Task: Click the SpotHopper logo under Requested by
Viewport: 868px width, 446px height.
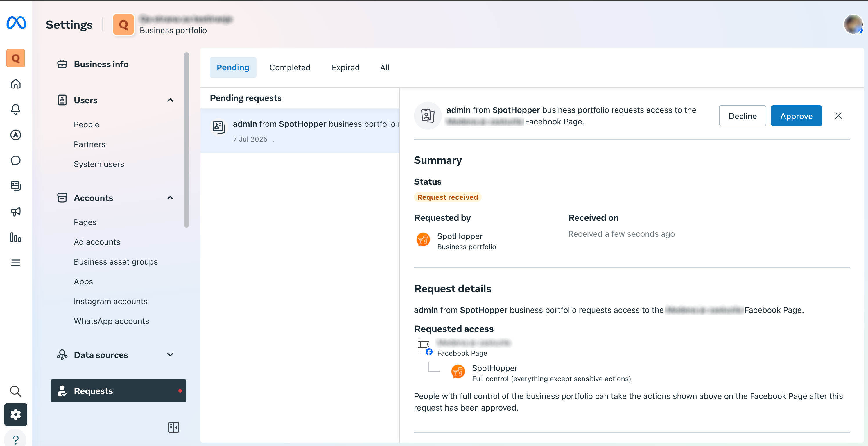Action: pos(423,240)
